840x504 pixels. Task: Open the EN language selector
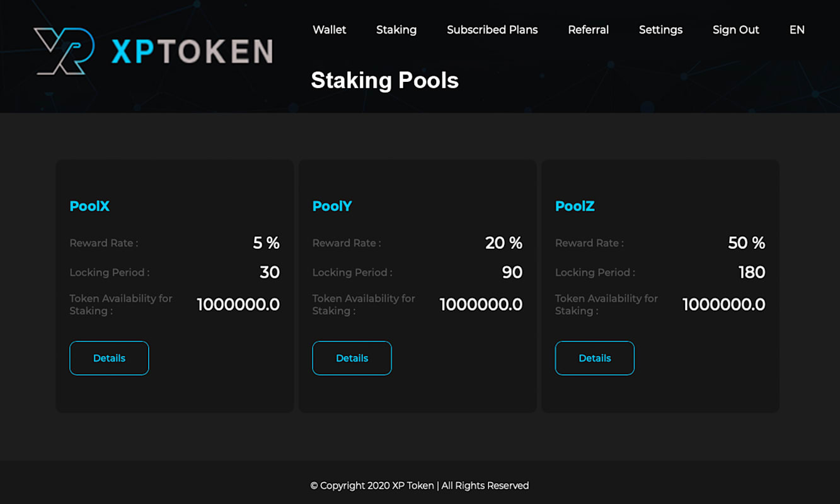(797, 30)
